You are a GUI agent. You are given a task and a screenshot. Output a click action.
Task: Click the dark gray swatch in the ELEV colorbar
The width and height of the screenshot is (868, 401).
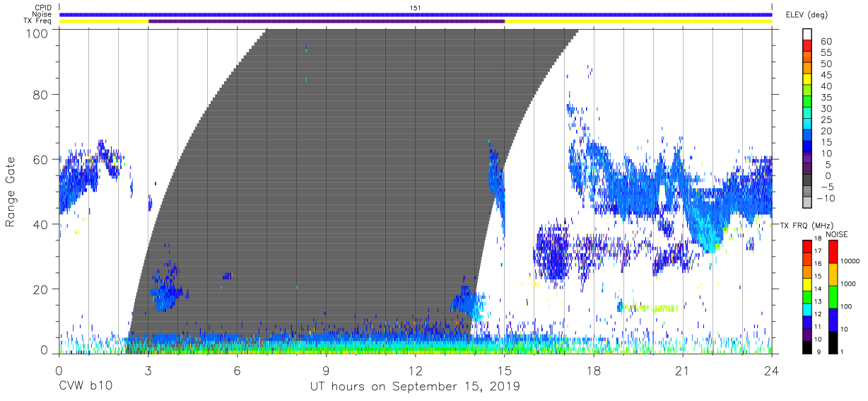(807, 181)
